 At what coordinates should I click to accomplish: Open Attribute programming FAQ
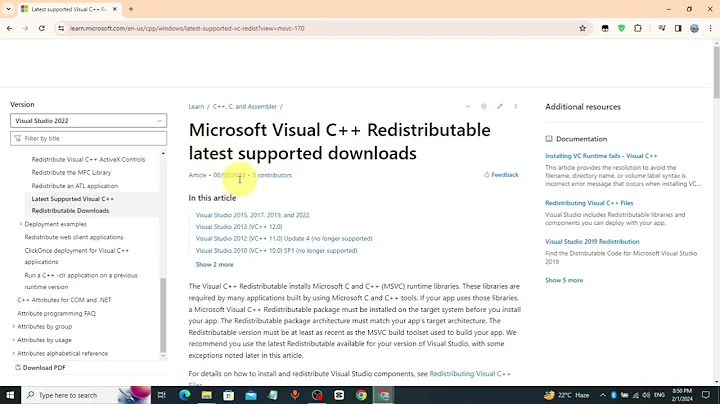pyautogui.click(x=56, y=314)
